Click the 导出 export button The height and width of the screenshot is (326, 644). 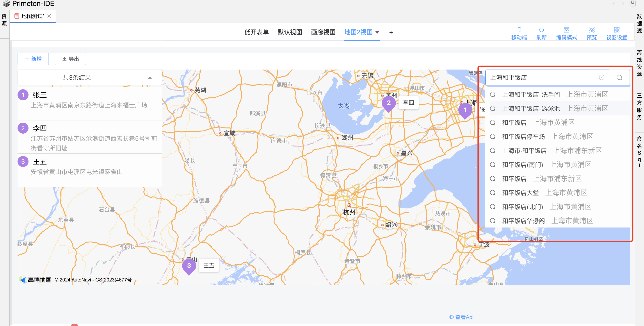click(71, 59)
